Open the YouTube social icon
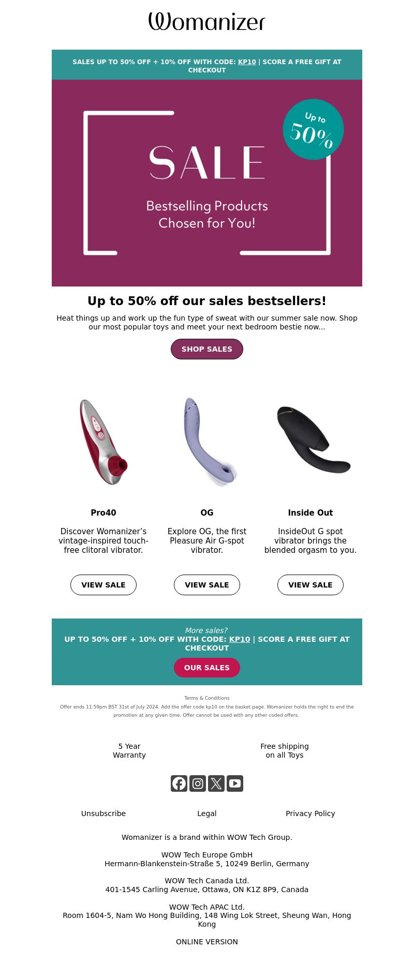Viewport: 414px width, 980px height. 235,783
